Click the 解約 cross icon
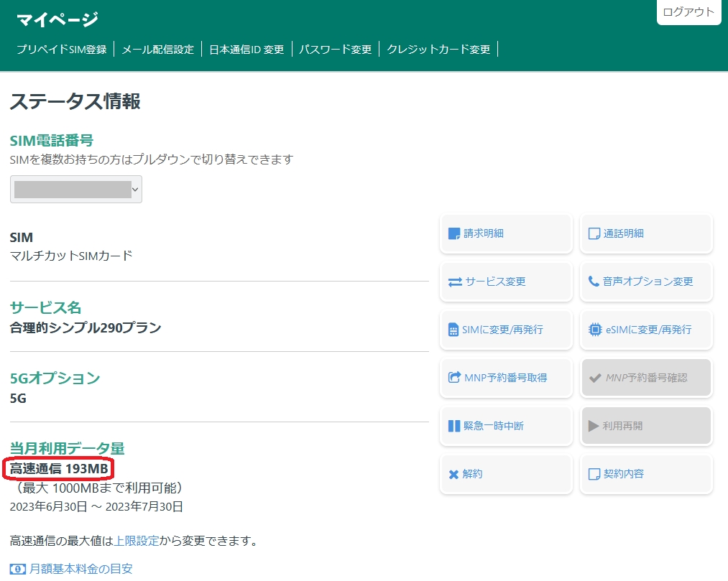The width and height of the screenshot is (728, 581). (453, 474)
